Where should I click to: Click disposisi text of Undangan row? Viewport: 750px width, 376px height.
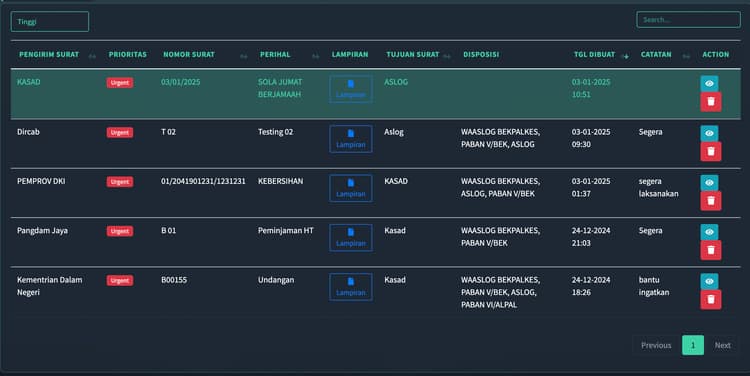click(x=500, y=292)
